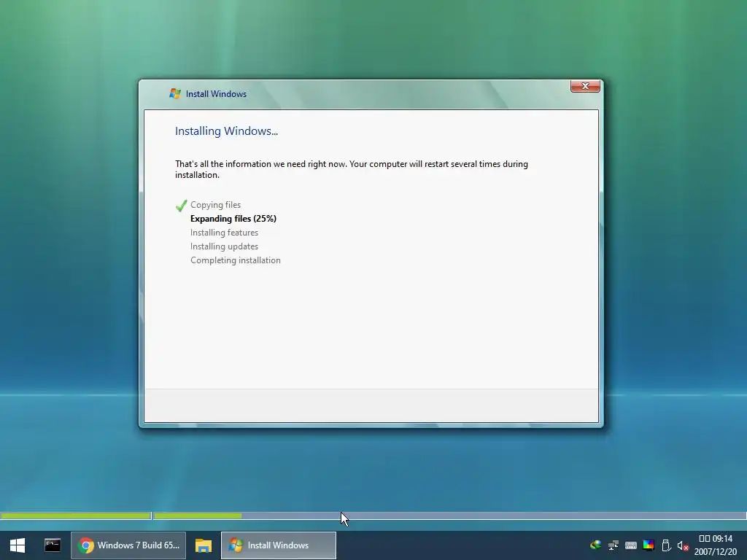Click the Windows flag icon in title bar
Image resolution: width=747 pixels, height=560 pixels.
pyautogui.click(x=175, y=94)
